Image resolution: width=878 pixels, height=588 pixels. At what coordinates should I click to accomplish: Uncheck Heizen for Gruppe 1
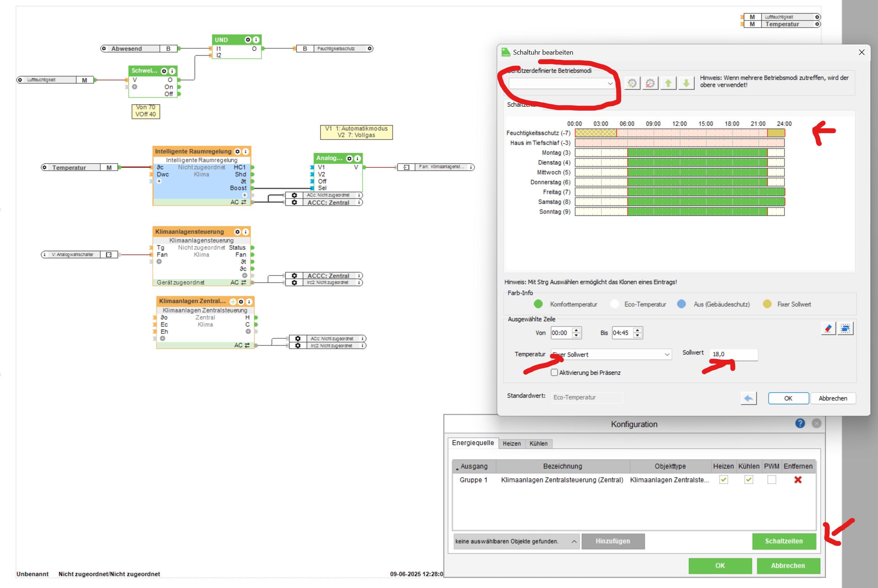[x=724, y=480]
